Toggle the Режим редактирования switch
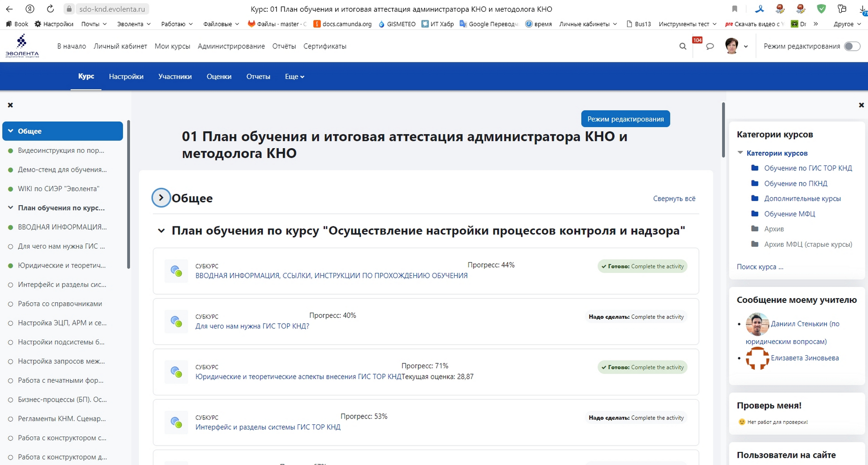The height and width of the screenshot is (465, 868). coord(852,46)
